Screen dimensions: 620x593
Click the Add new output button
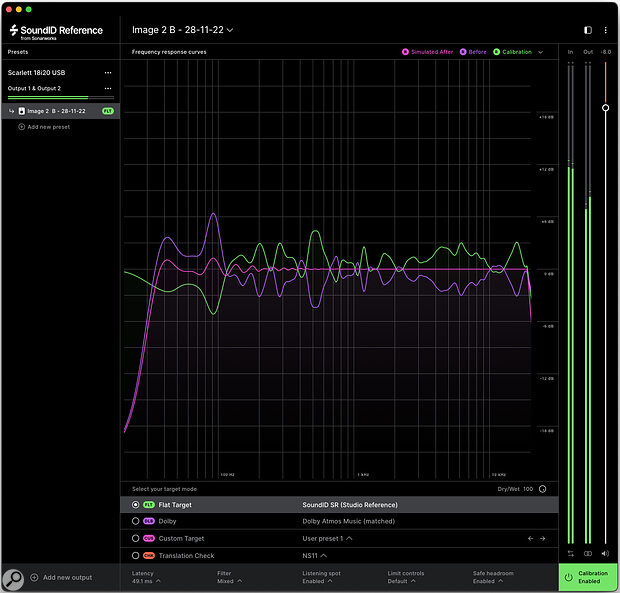click(x=61, y=577)
